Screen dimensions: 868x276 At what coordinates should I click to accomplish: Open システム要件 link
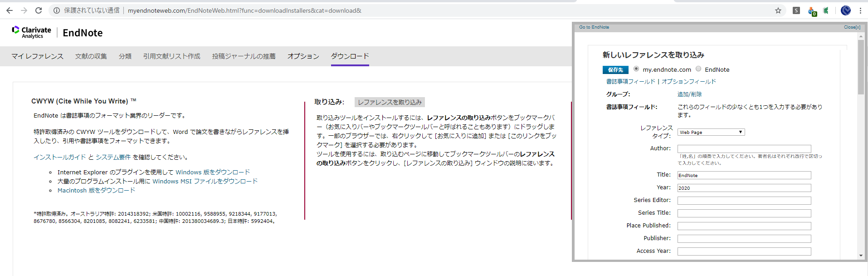click(x=113, y=157)
